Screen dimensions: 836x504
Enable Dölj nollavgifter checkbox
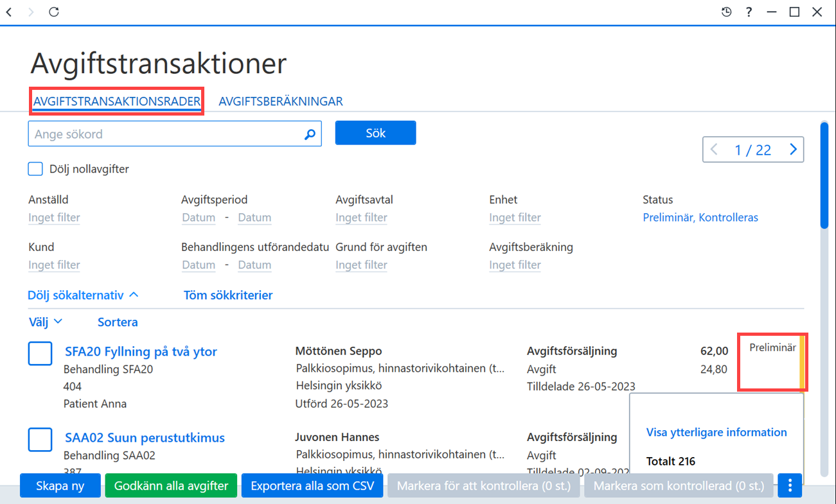coord(35,169)
